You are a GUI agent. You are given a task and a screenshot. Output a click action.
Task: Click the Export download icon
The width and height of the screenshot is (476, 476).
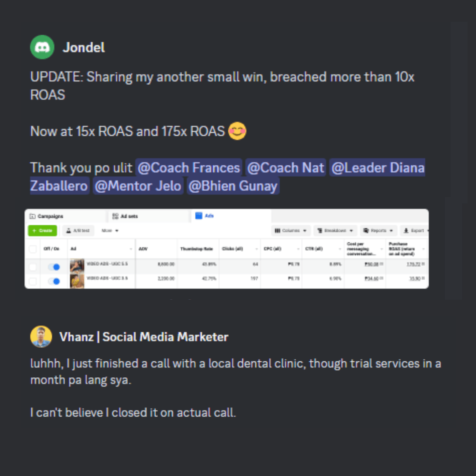click(406, 231)
